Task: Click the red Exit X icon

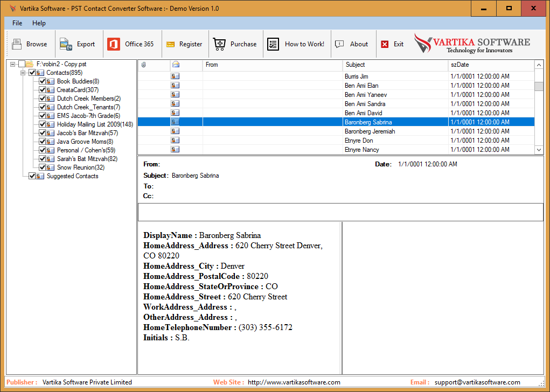Action: point(385,44)
